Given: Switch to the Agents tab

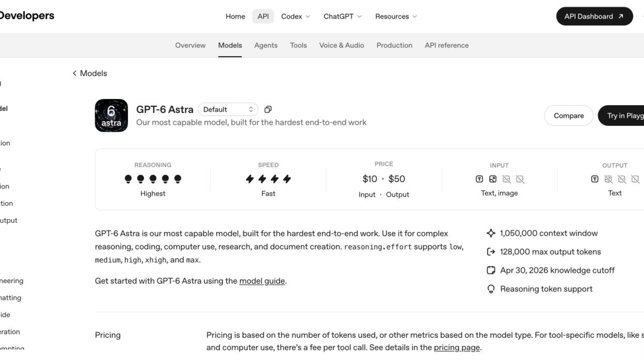Looking at the screenshot, I should tap(266, 45).
